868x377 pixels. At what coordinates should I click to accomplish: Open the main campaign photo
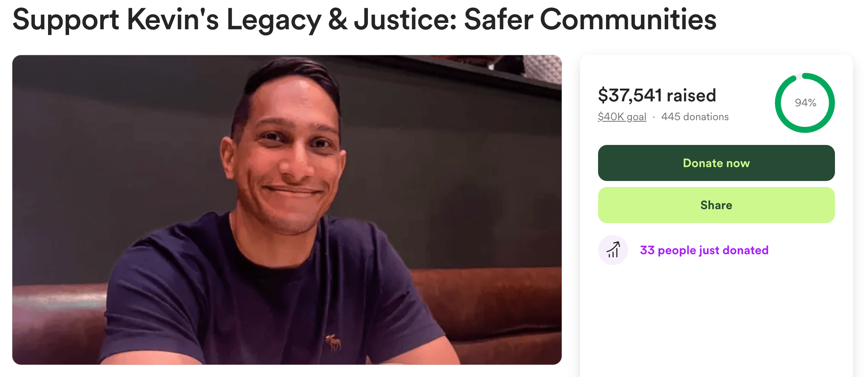coord(287,210)
